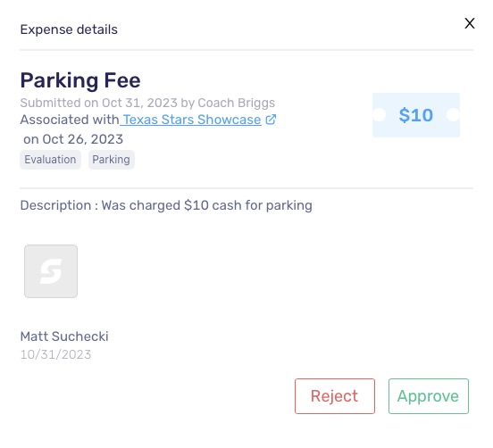
Task: Approve the Parking Fee expense
Action: click(x=428, y=396)
